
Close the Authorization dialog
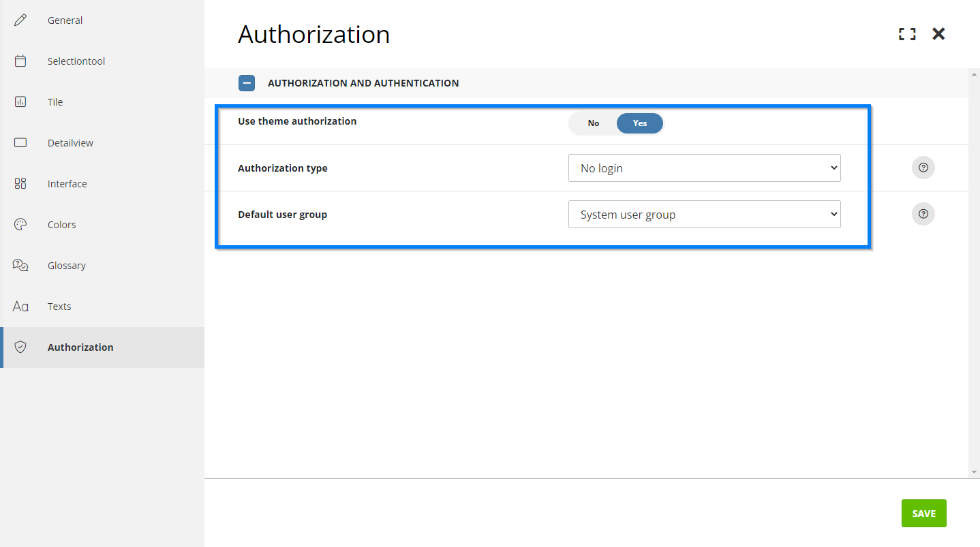[938, 34]
